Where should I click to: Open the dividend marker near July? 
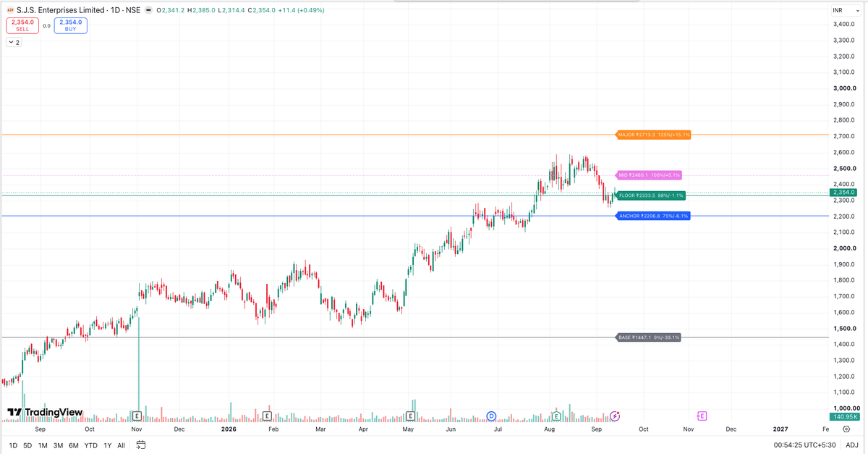(x=491, y=416)
